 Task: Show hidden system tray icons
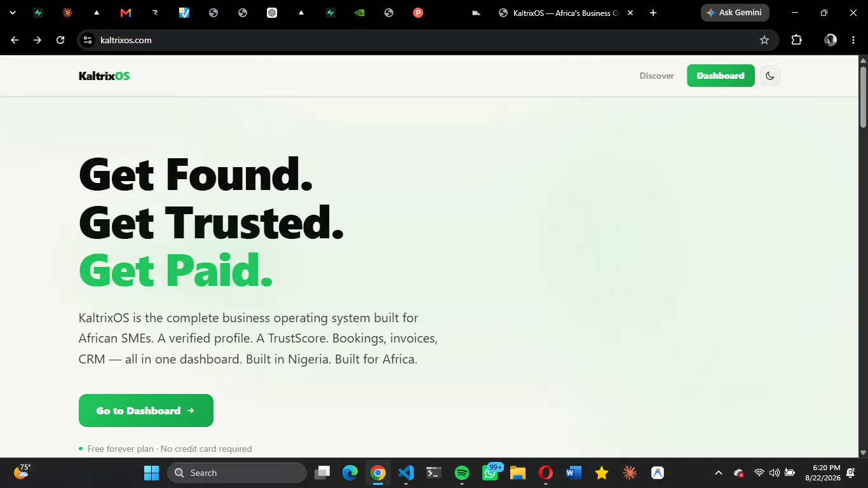click(719, 473)
